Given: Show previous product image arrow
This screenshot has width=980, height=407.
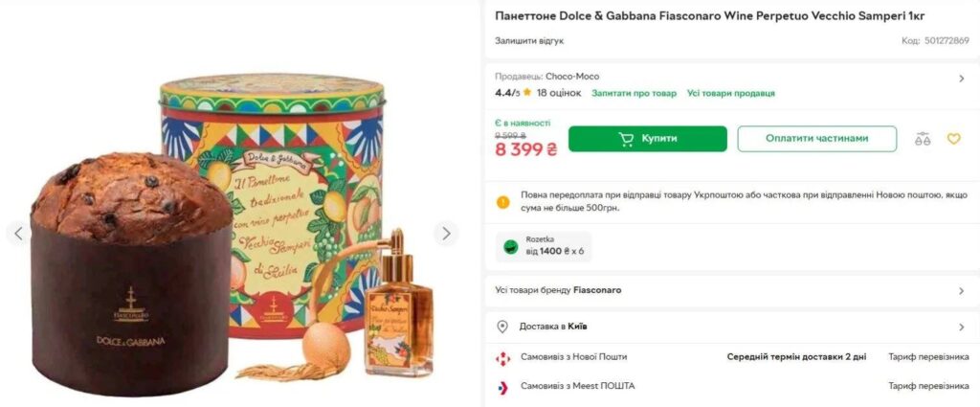Looking at the screenshot, I should click(x=17, y=233).
